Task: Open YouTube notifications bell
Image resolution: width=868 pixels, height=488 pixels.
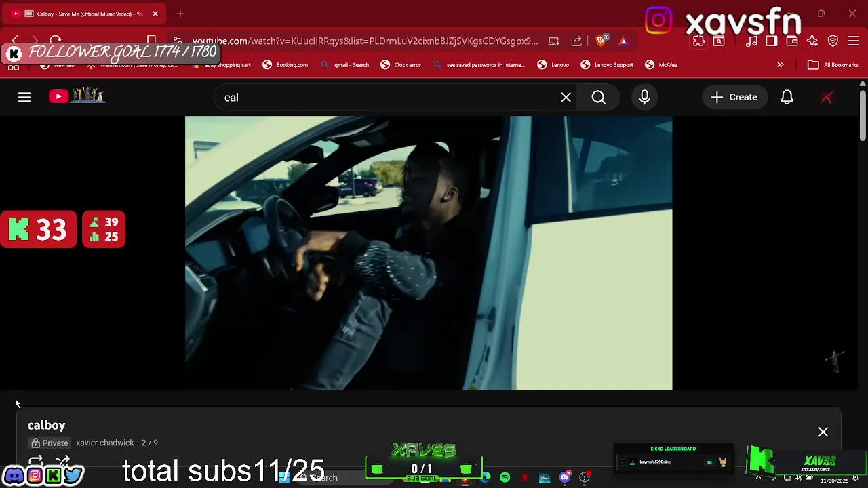Action: point(787,97)
